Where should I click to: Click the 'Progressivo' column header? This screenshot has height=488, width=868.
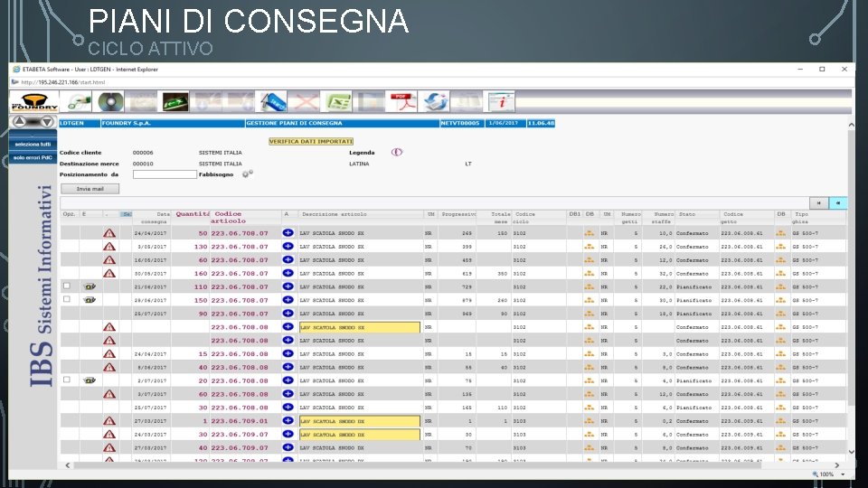458,214
